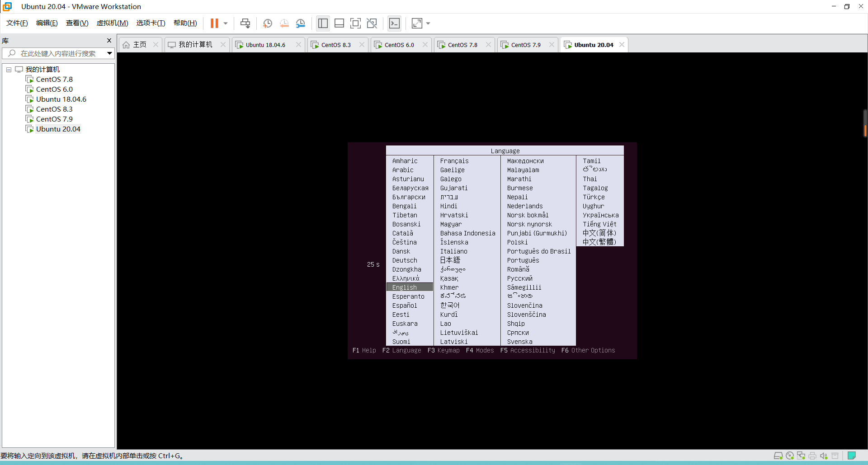The image size is (868, 465).
Task: Click the printer device status icon
Action: pos(812,456)
